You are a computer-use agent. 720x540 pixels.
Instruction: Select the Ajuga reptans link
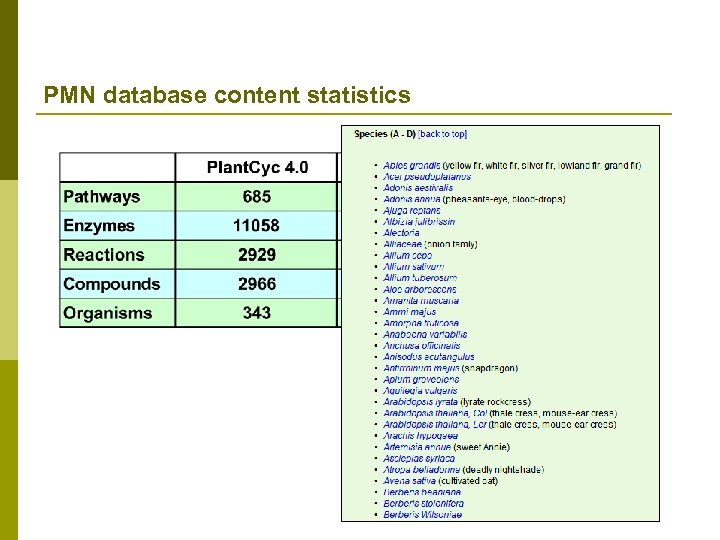(411, 210)
